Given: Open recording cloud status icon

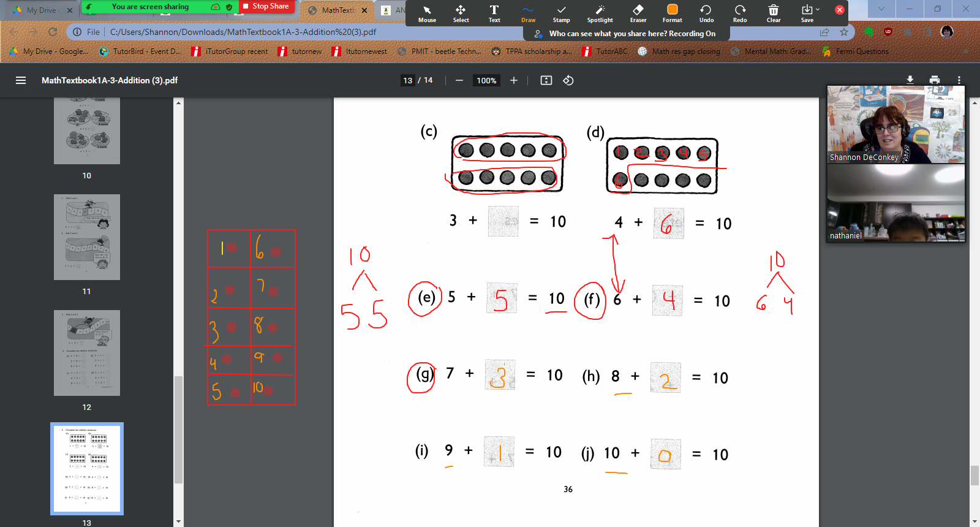Looking at the screenshot, I should coord(216,7).
